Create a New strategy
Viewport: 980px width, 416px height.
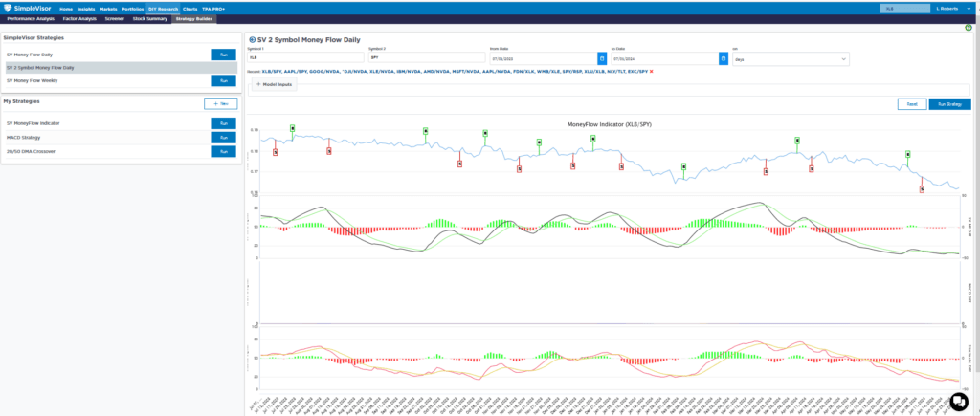click(x=220, y=102)
